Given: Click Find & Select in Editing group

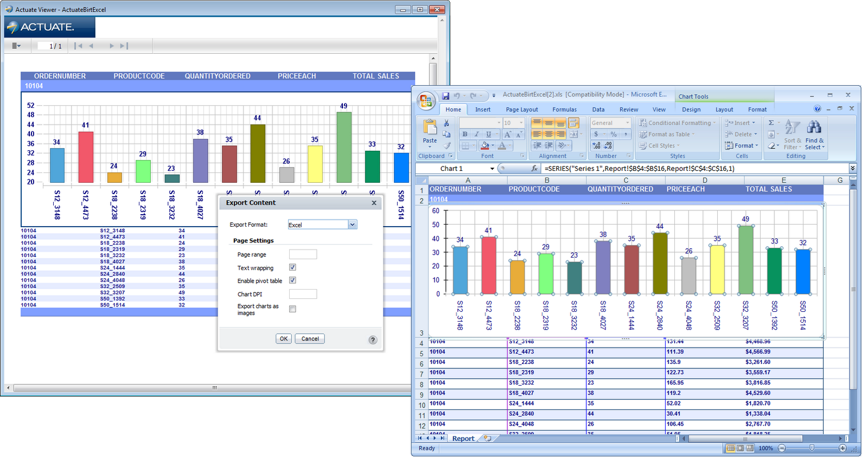Looking at the screenshot, I should click(814, 135).
